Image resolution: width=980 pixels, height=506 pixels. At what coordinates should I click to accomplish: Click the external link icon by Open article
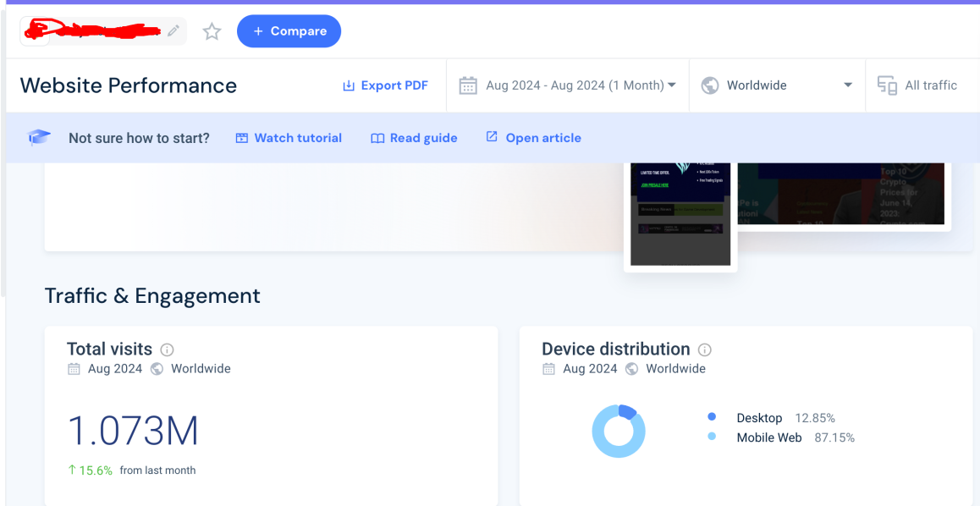(492, 136)
